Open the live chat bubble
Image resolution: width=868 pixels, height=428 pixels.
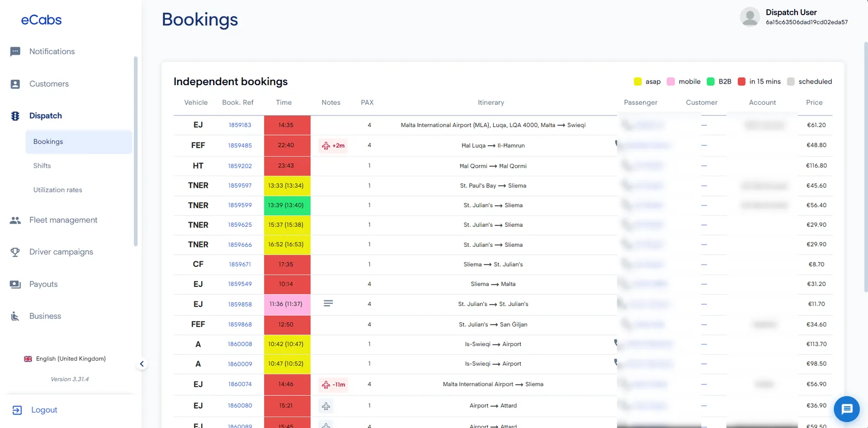[847, 410]
